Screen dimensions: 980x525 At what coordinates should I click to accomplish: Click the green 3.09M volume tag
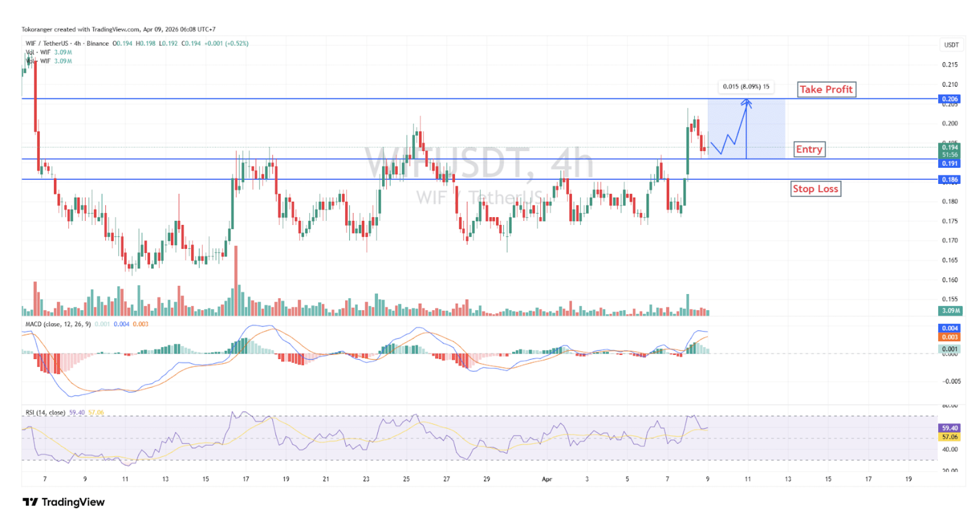950,311
